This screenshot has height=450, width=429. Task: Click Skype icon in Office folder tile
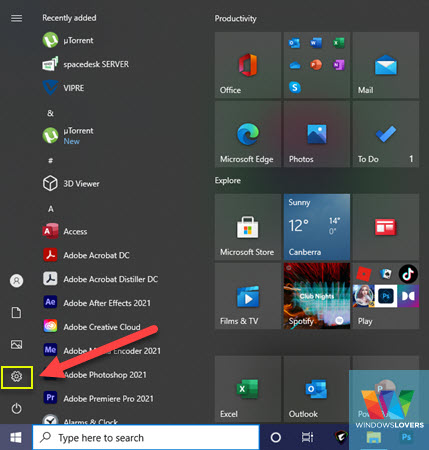pyautogui.click(x=295, y=87)
